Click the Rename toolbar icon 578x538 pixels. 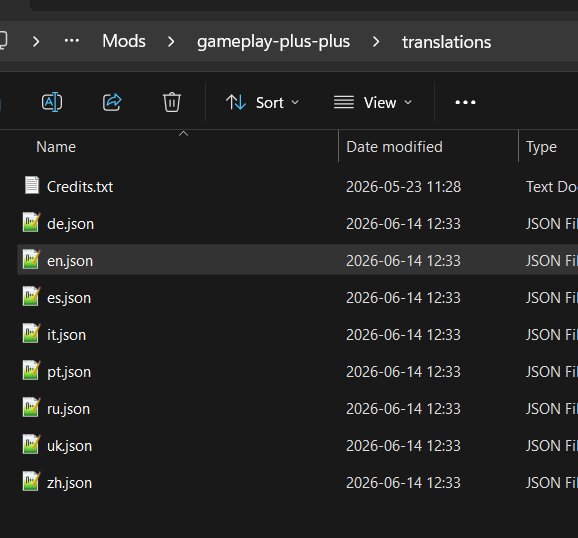point(52,102)
